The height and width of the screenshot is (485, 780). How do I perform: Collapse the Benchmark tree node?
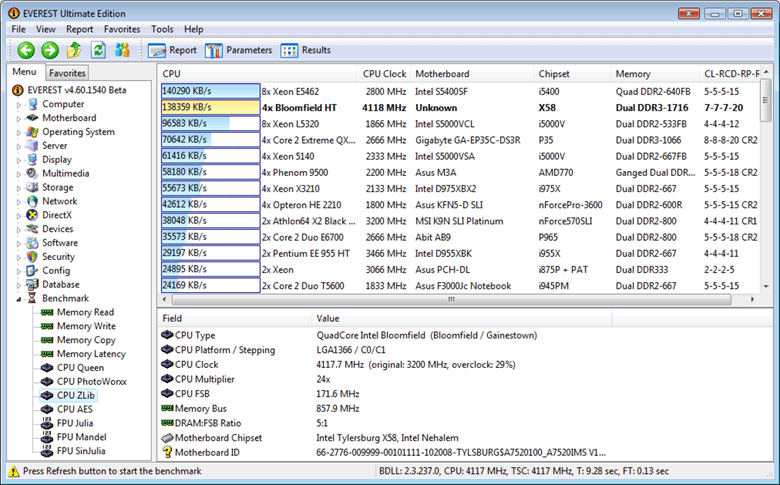click(19, 299)
